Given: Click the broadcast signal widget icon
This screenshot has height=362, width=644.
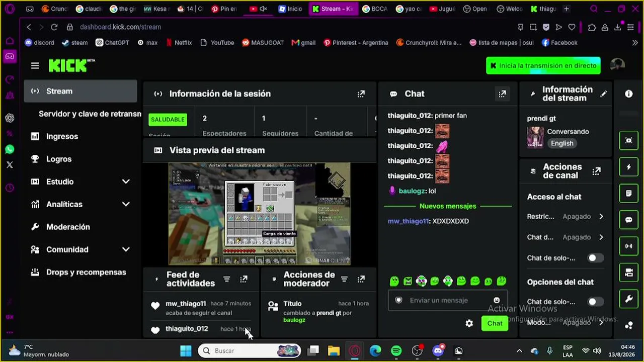Looking at the screenshot, I should 628,246.
